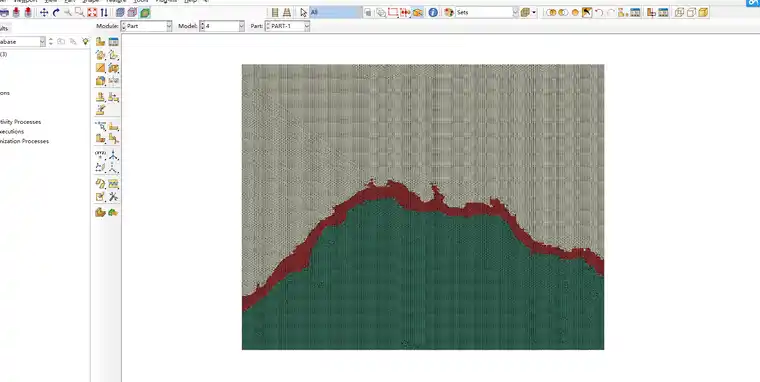Open the Model dropdown showing 4
Screen dimensions: 760x382
pos(222,26)
